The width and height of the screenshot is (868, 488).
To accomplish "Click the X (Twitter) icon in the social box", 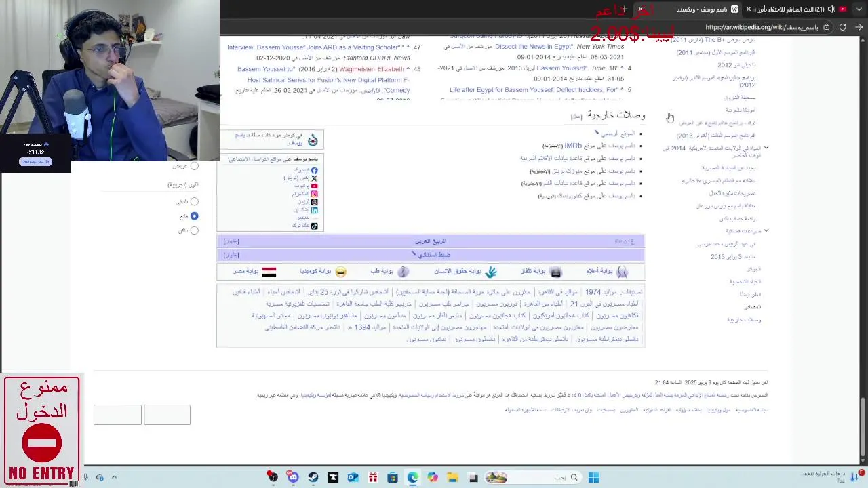I will point(314,178).
